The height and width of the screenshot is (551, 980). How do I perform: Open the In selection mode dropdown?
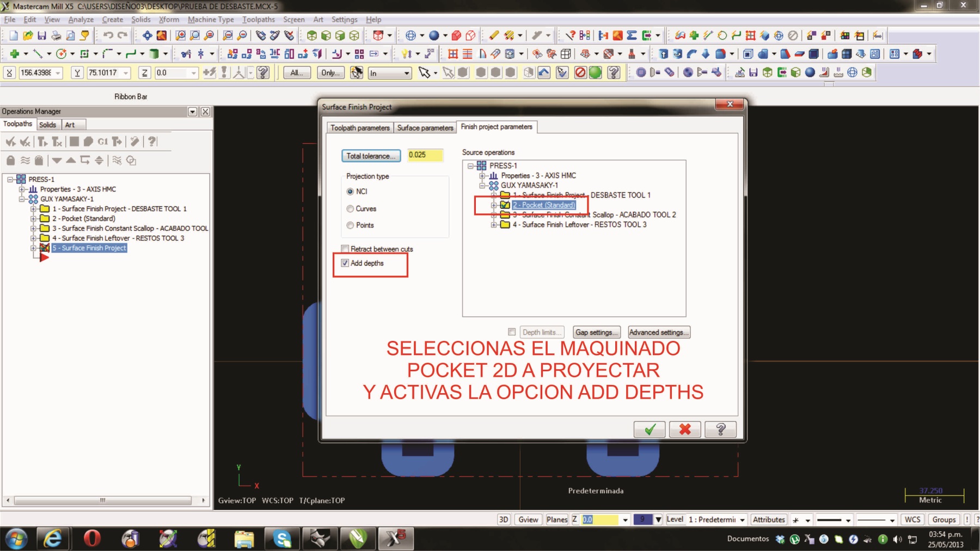point(407,73)
